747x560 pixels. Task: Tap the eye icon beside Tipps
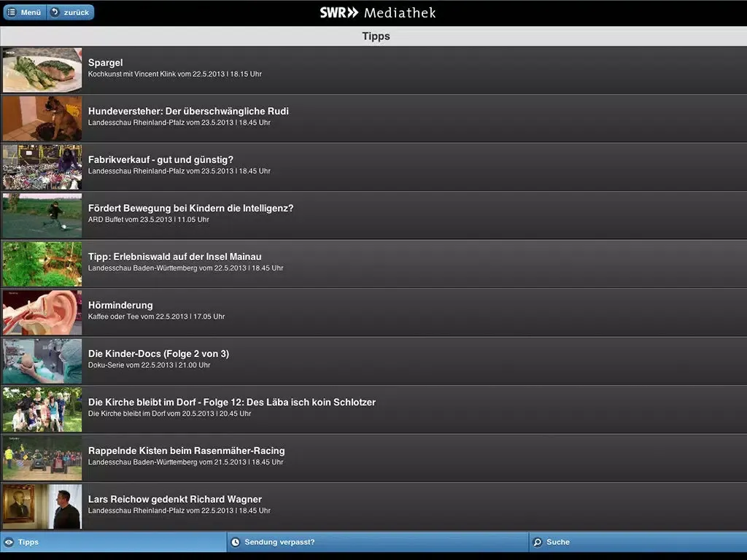click(9, 542)
